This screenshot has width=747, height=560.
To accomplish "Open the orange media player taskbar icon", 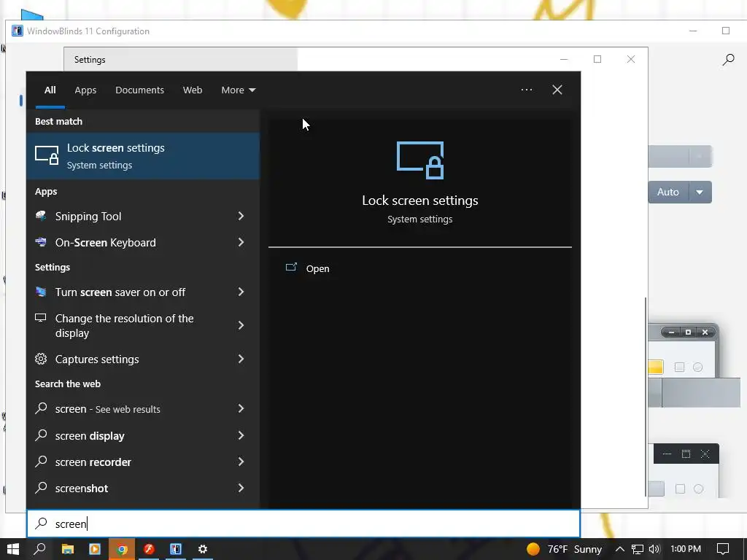I will pyautogui.click(x=95, y=549).
